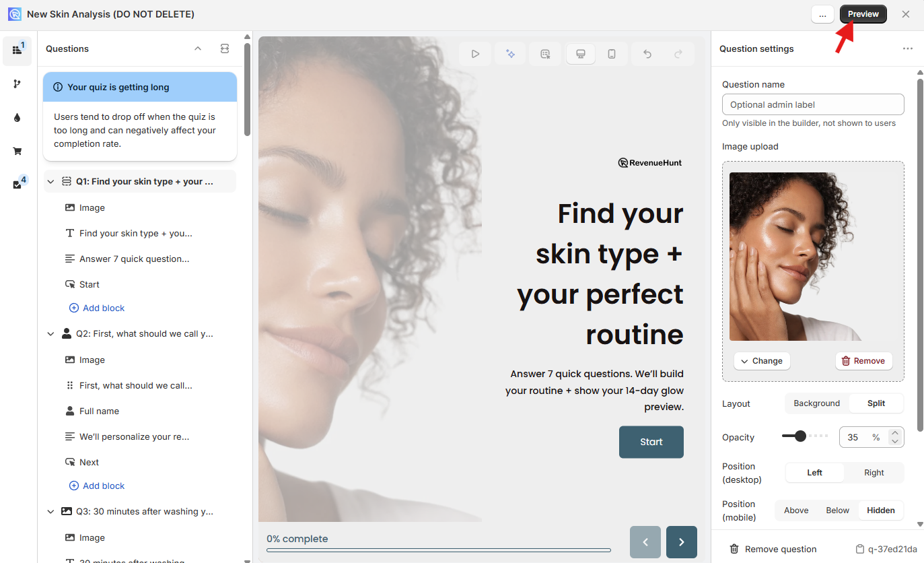
Task: Set desktop position to Right
Action: click(x=874, y=473)
